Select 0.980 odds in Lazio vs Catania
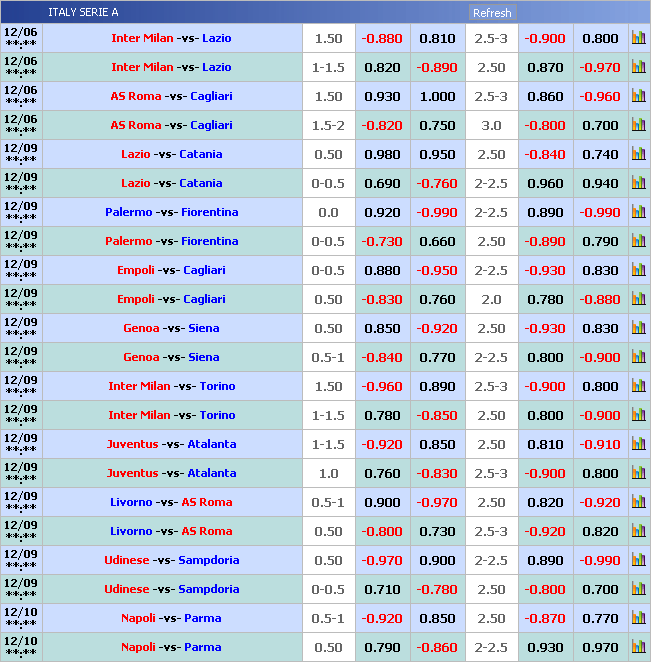 pos(381,155)
